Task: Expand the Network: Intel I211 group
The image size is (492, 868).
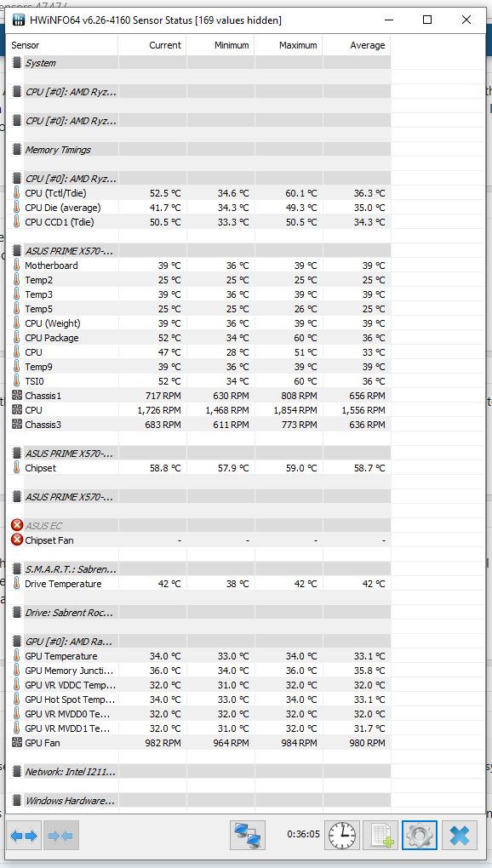Action: [200, 772]
